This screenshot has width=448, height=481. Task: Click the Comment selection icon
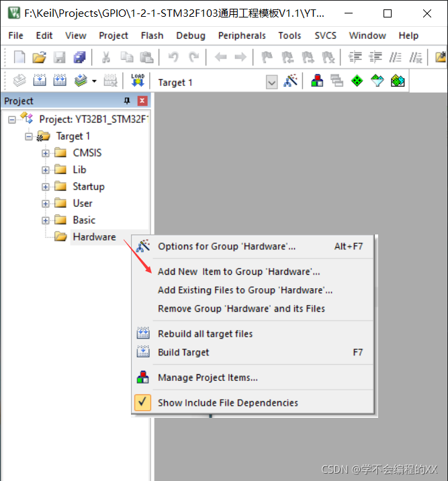[395, 57]
